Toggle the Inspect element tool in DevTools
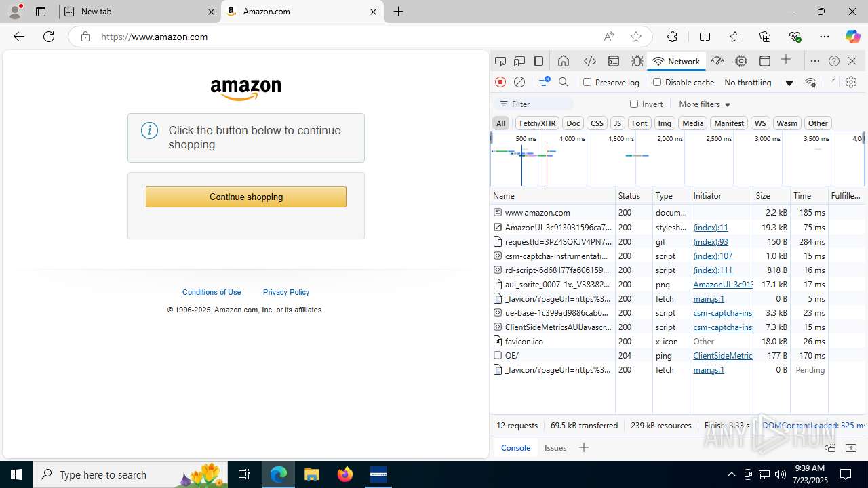 point(500,61)
